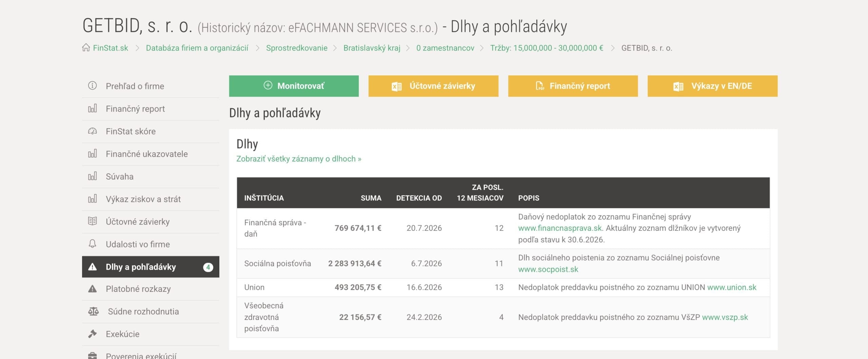Screen dimensions: 868x359
Task: Open Účtovné závierky in the sidebar menu
Action: point(151,222)
